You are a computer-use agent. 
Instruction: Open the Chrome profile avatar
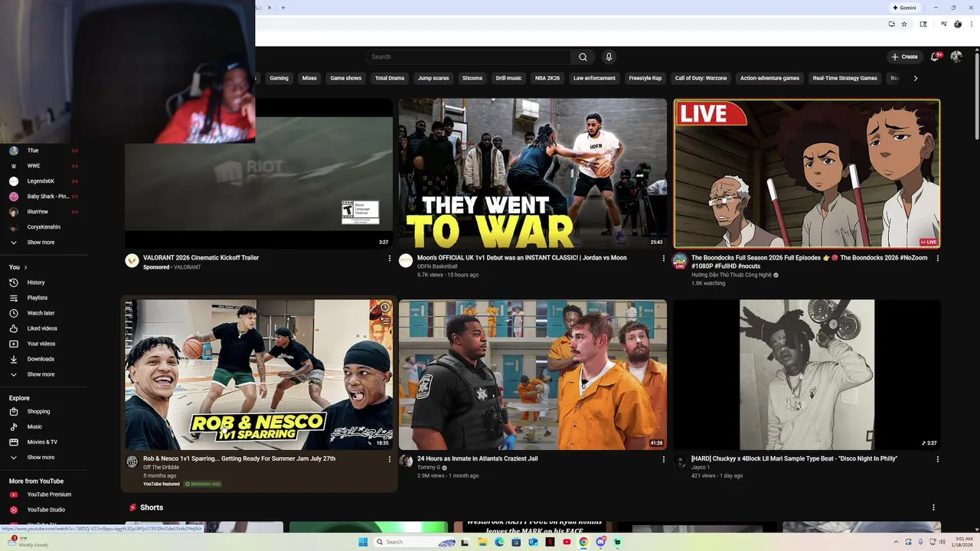coord(958,24)
